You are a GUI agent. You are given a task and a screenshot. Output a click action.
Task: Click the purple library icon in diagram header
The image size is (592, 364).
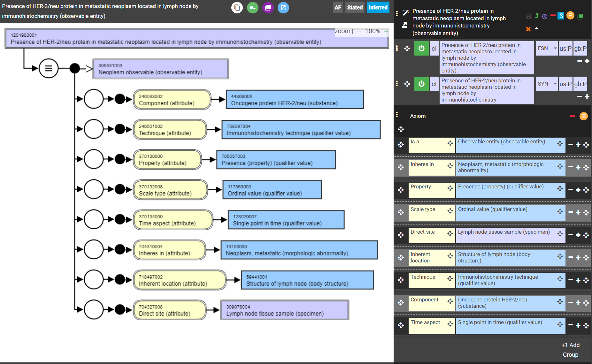pos(268,8)
